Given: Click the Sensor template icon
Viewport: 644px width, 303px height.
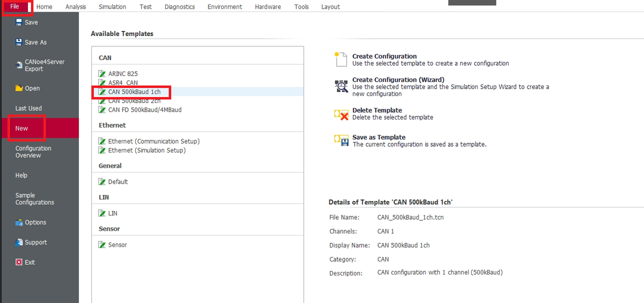Looking at the screenshot, I should pos(102,245).
